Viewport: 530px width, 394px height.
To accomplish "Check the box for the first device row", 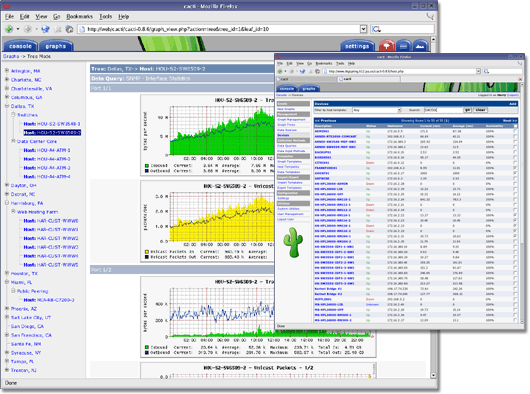I will click(515, 131).
